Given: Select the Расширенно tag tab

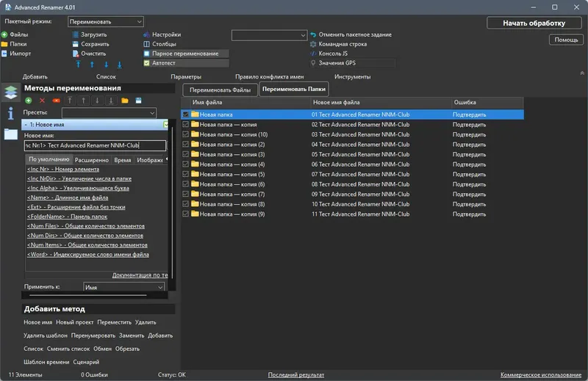Looking at the screenshot, I should click(91, 160).
